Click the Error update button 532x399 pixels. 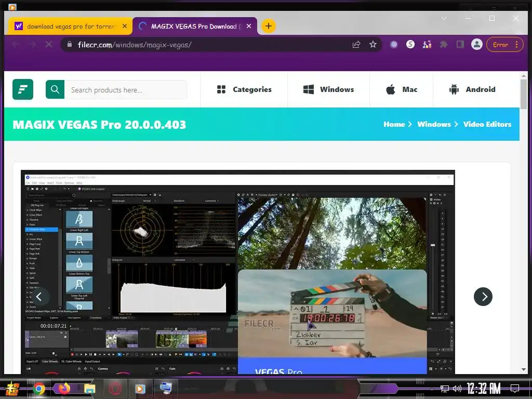click(x=500, y=45)
